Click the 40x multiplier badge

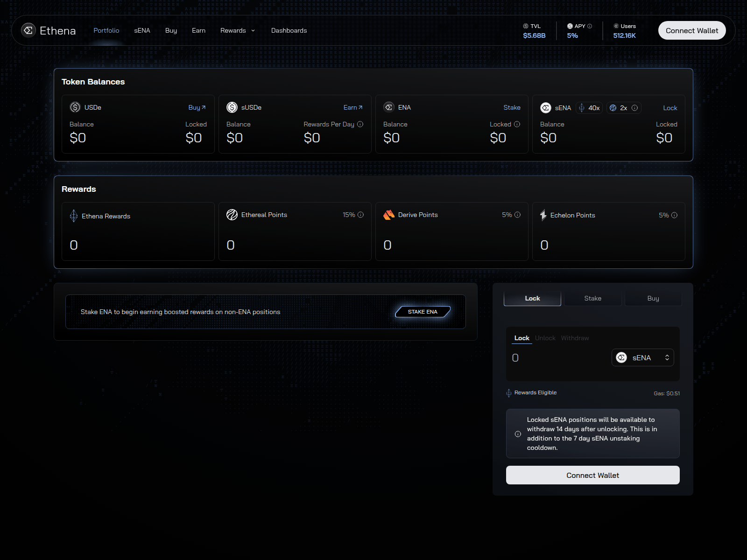[589, 108]
